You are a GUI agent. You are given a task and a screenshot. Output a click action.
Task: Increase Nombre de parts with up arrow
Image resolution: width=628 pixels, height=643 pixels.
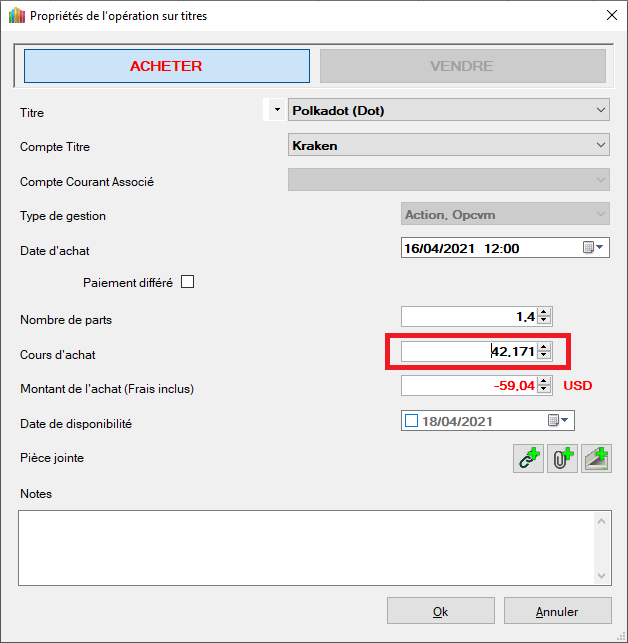click(544, 312)
